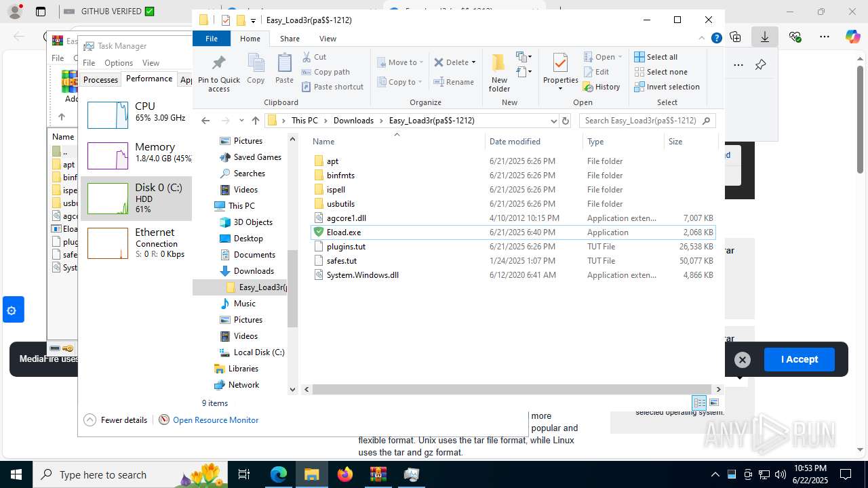Click the Up one level arrow
868x488 pixels.
coord(255,121)
